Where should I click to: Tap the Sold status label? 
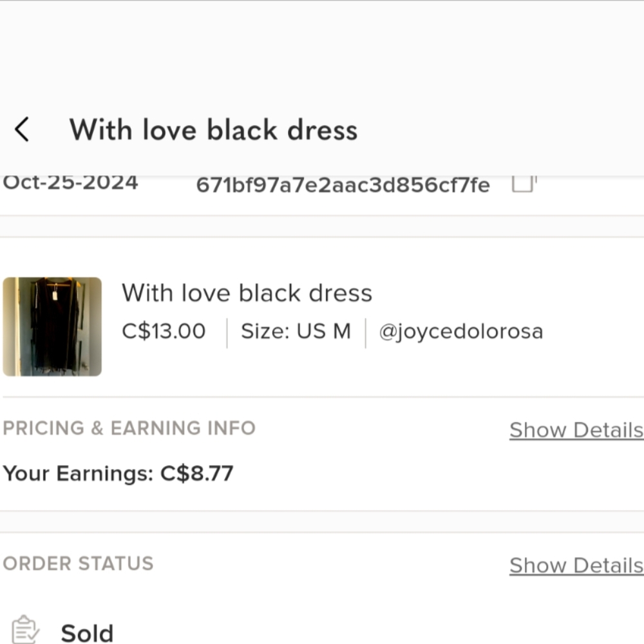click(x=87, y=633)
